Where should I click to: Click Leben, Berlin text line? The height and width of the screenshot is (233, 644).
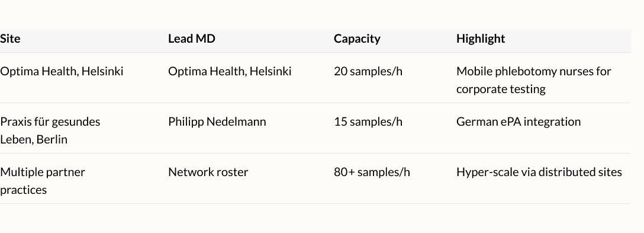pos(34,139)
